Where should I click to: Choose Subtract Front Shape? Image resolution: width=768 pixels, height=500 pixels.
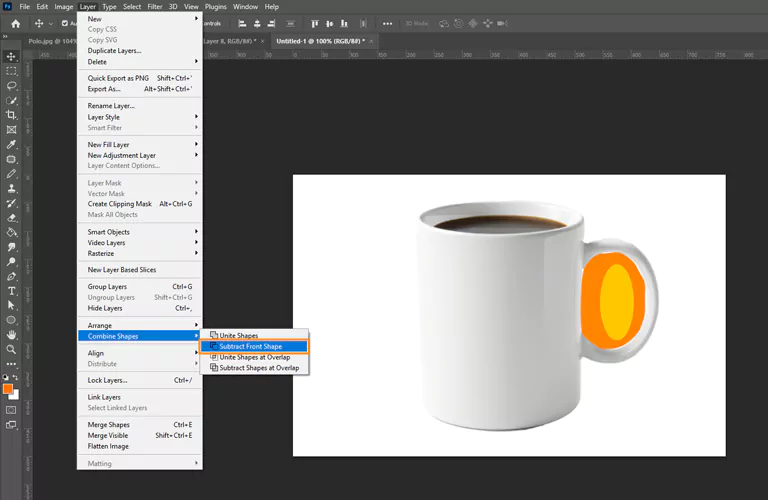(254, 346)
